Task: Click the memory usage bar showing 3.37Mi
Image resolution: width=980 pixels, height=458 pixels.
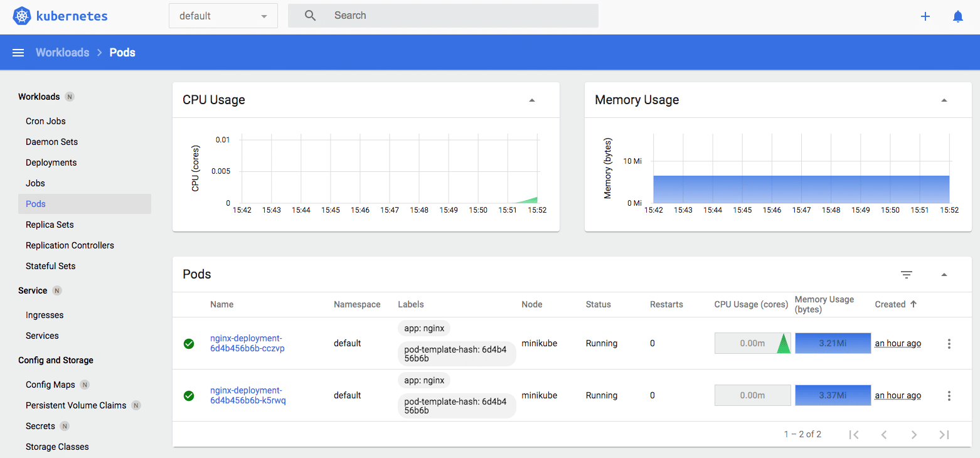Action: (x=833, y=395)
